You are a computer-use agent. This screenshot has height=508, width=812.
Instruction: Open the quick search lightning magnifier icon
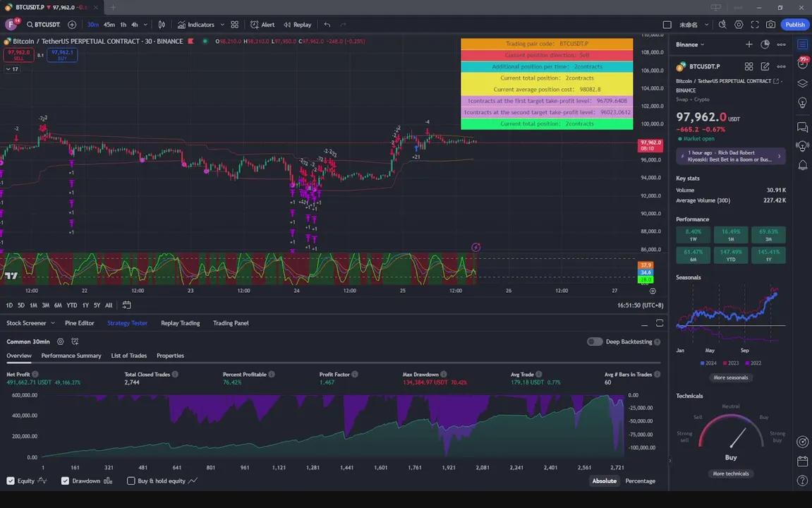point(722,24)
